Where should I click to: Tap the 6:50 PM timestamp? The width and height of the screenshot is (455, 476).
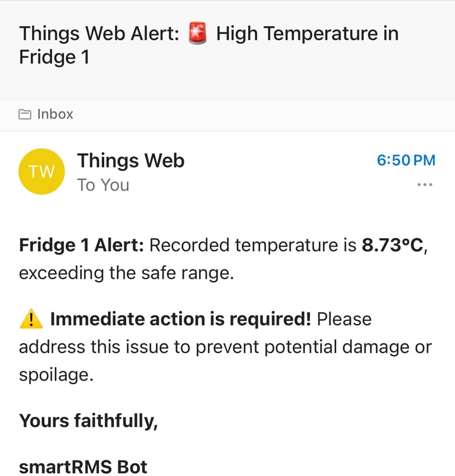point(406,160)
